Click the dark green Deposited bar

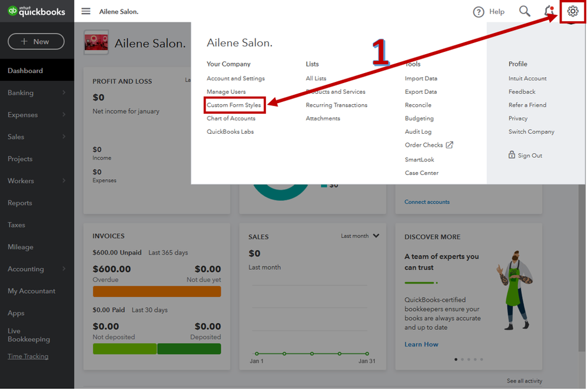(190, 349)
